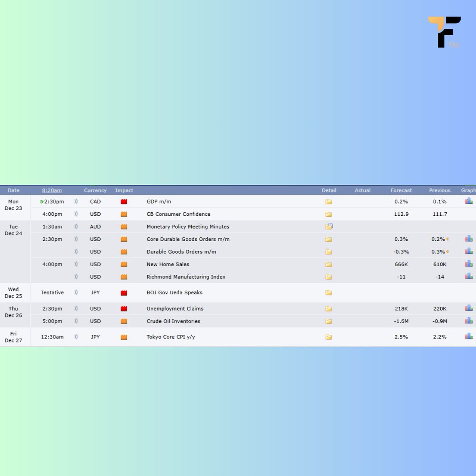Toggle alert bell for Unemployment Claims
Image resolution: width=476 pixels, height=476 pixels.
76,309
